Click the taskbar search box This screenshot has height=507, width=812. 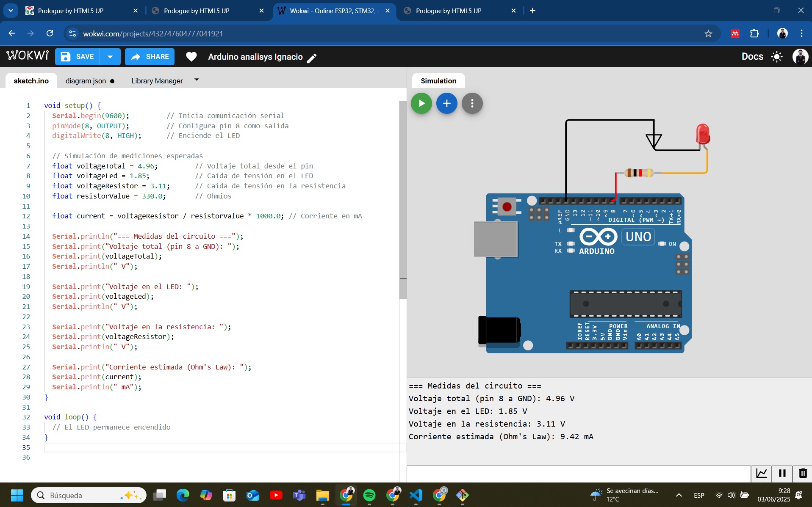89,495
